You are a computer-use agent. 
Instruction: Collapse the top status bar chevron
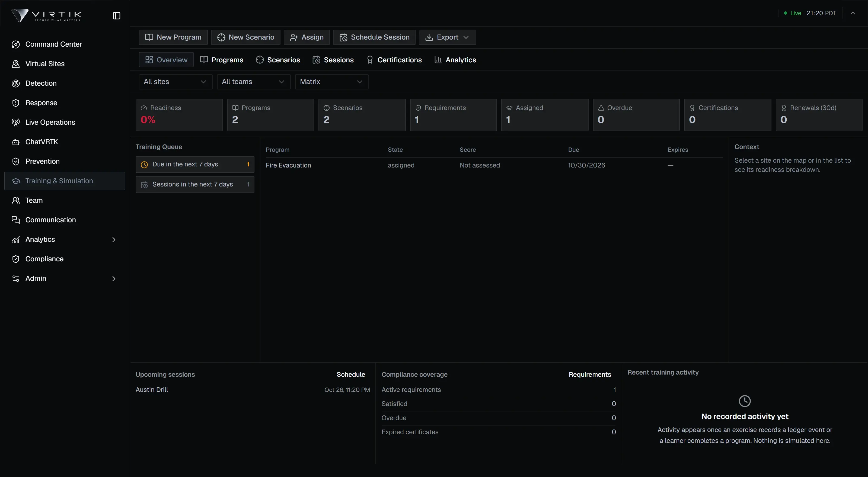[853, 13]
